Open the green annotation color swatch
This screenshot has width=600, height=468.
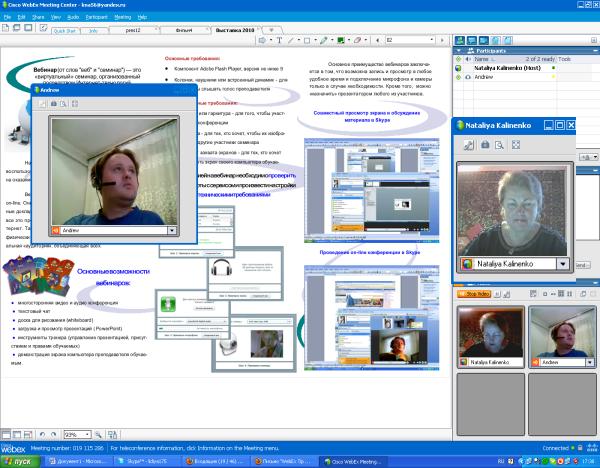pos(341,40)
